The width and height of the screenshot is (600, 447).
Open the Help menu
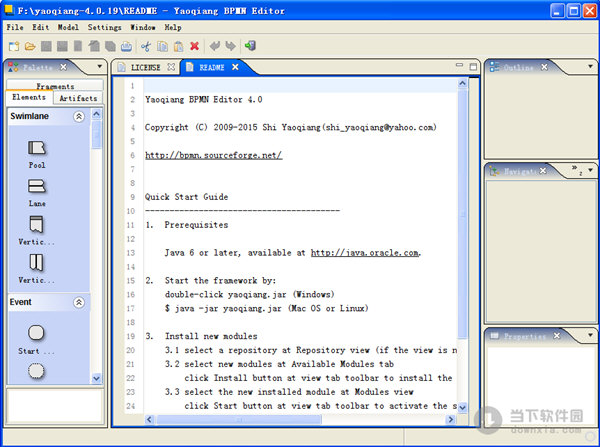[x=173, y=27]
